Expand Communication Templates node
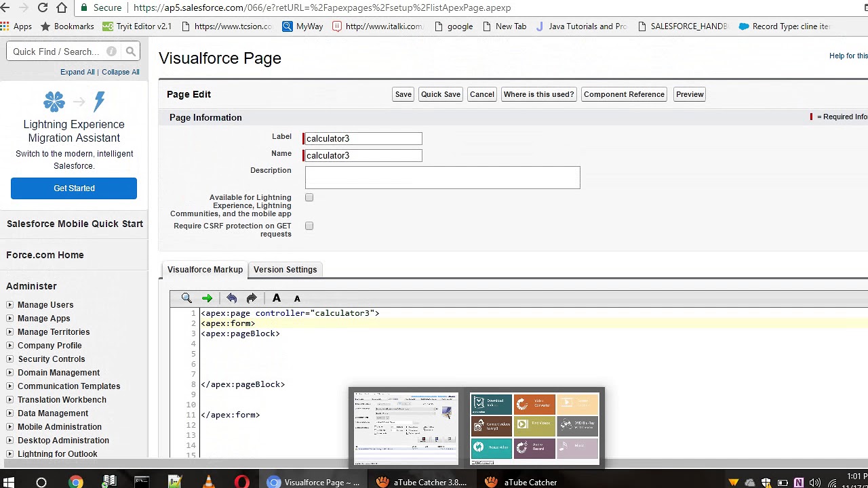The width and height of the screenshot is (868, 488). click(x=9, y=386)
